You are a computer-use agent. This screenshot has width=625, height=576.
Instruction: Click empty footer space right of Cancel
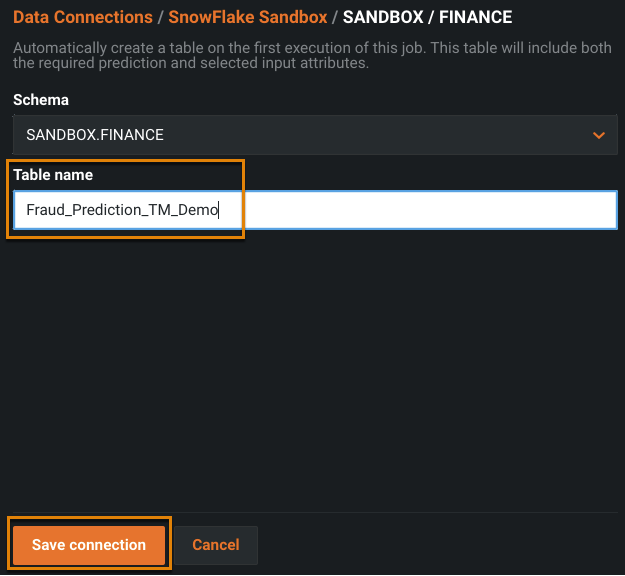tap(440, 545)
